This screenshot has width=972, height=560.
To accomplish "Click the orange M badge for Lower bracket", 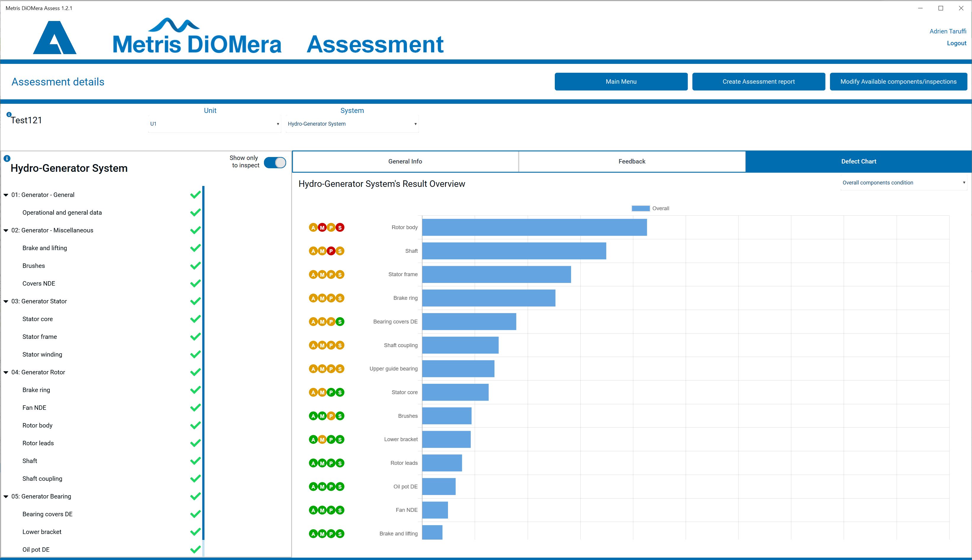I will [322, 440].
